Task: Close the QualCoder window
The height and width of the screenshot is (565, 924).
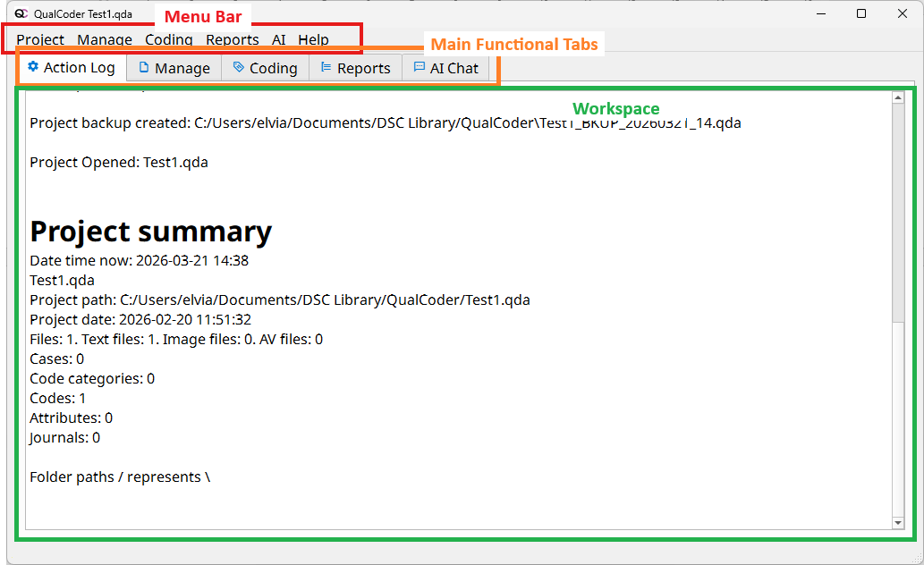Action: point(902,13)
